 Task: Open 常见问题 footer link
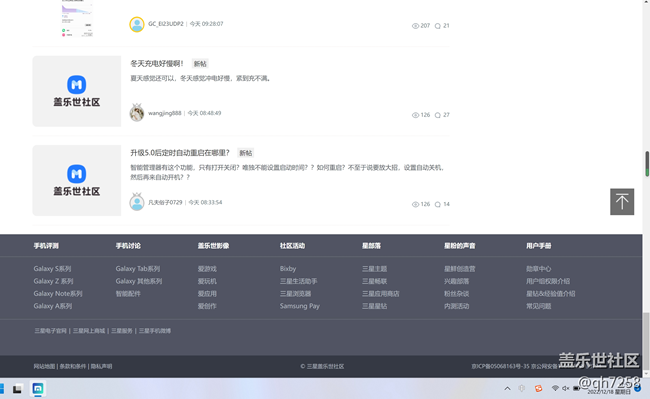click(538, 306)
